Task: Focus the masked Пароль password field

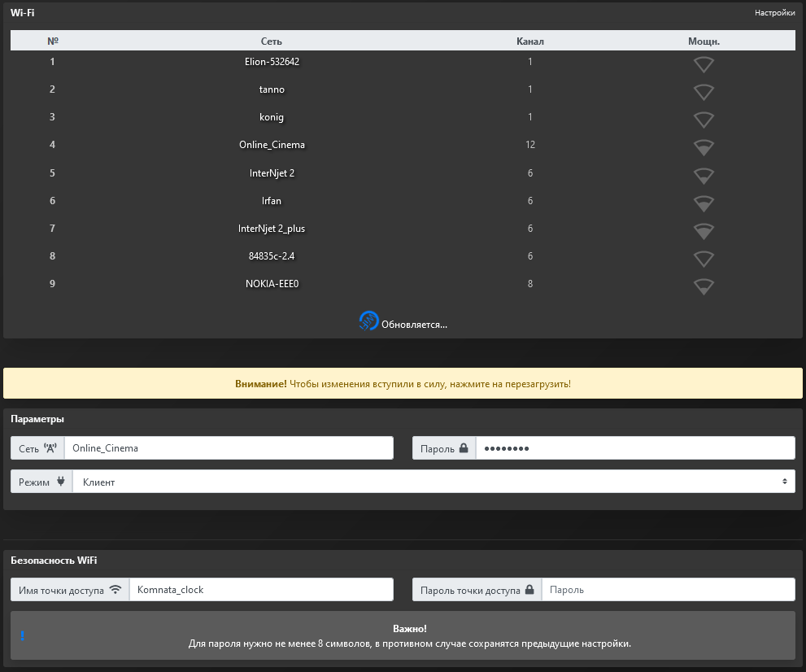Action: (634, 448)
